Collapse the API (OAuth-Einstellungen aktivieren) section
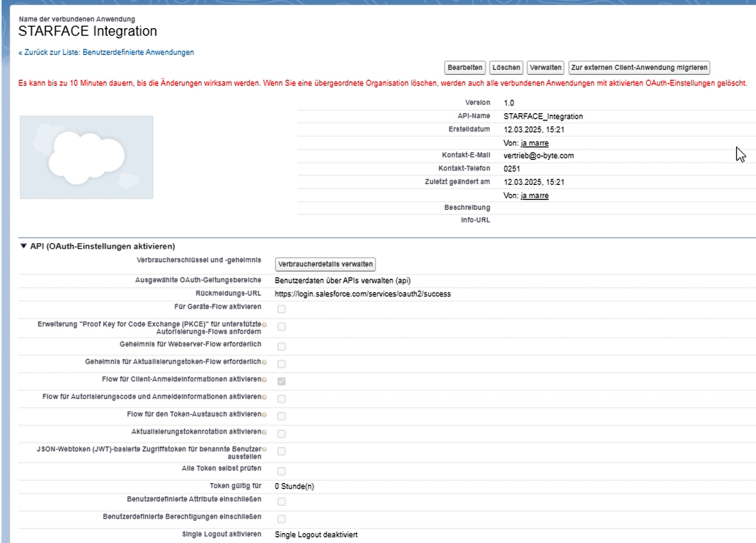 pos(24,246)
